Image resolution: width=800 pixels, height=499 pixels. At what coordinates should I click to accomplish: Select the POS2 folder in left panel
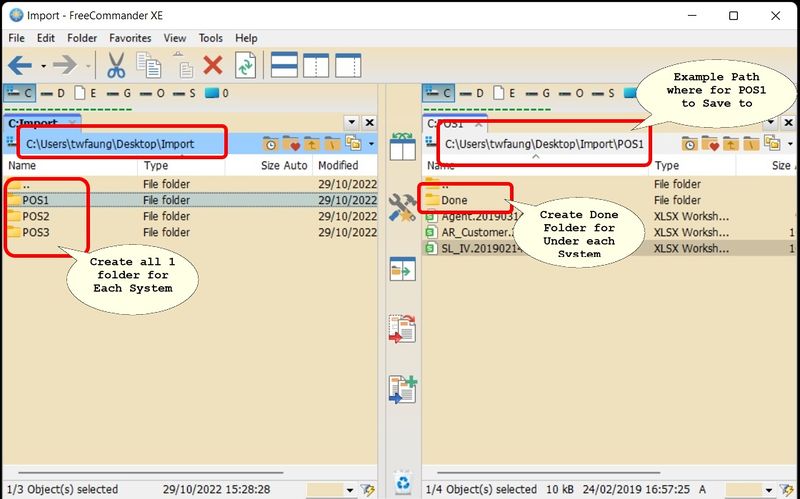pyautogui.click(x=36, y=216)
